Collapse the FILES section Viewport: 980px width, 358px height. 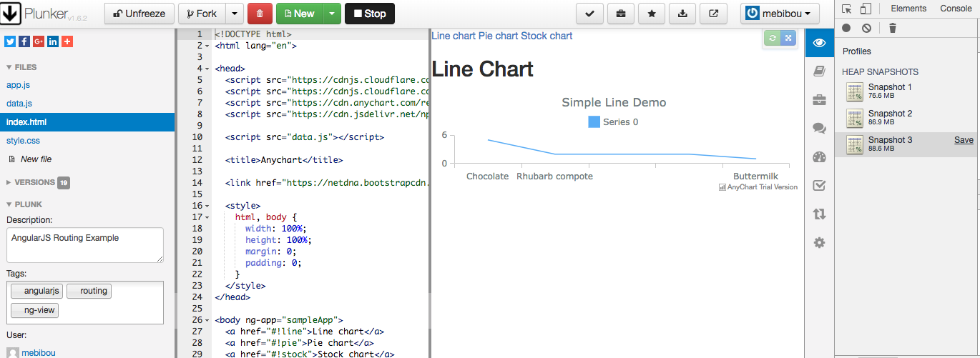point(21,67)
